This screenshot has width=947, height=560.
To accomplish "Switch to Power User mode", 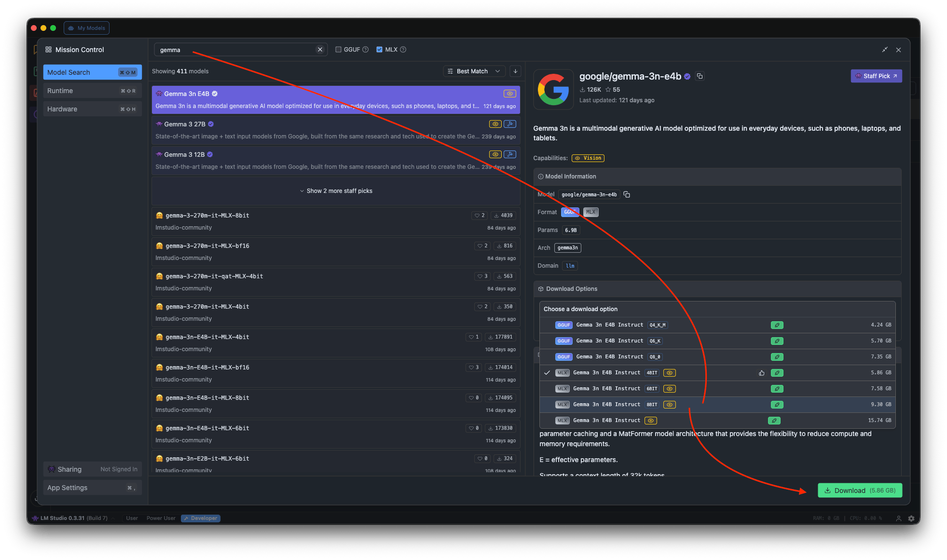I will [161, 519].
